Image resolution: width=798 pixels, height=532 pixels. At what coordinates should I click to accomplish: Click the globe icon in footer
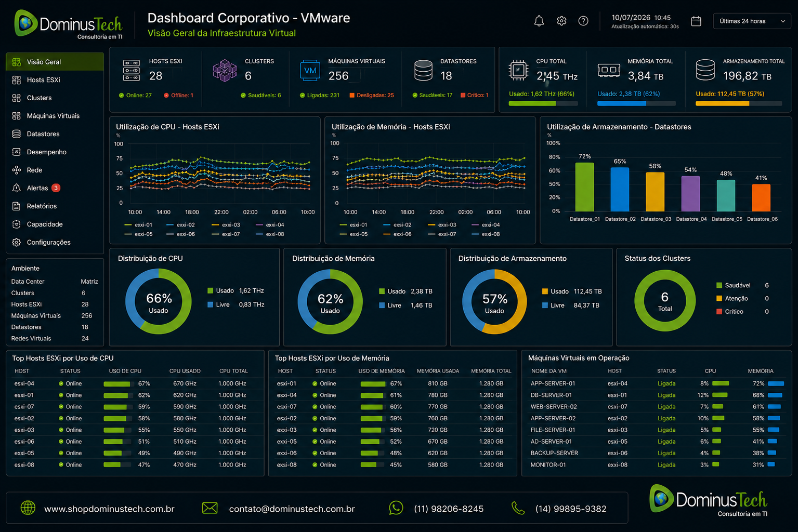coord(28,508)
